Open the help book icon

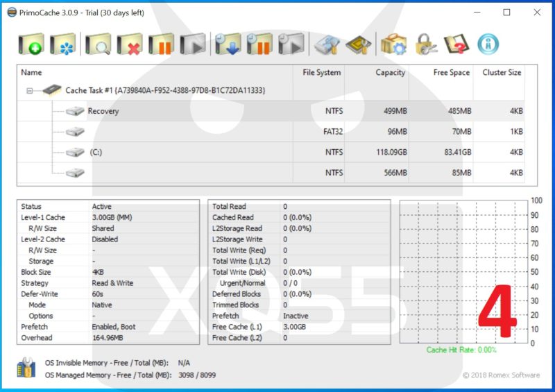[456, 45]
